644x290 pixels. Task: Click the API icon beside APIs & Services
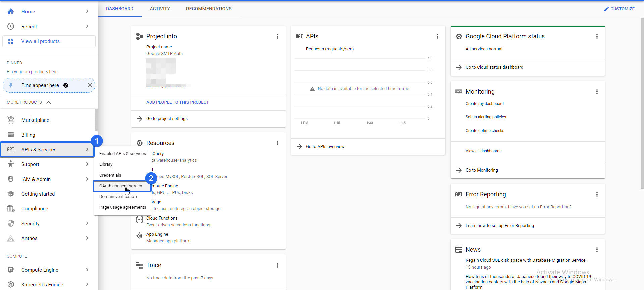pyautogui.click(x=11, y=150)
